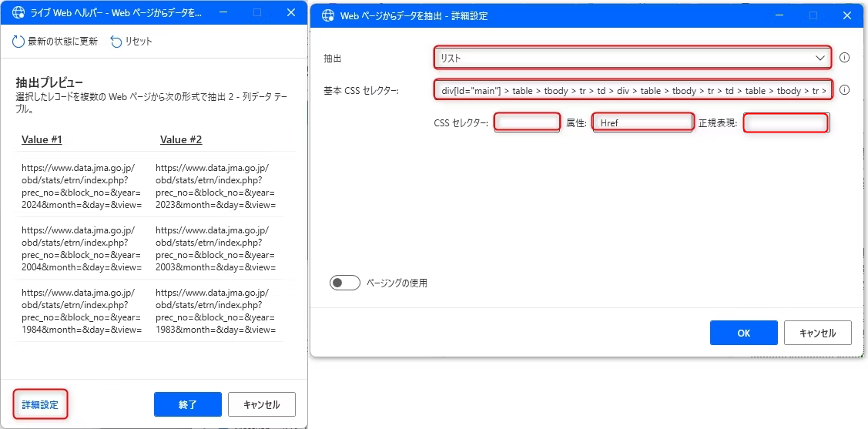Click the 終了 button
Screen dimensions: 868x429
coord(188,404)
